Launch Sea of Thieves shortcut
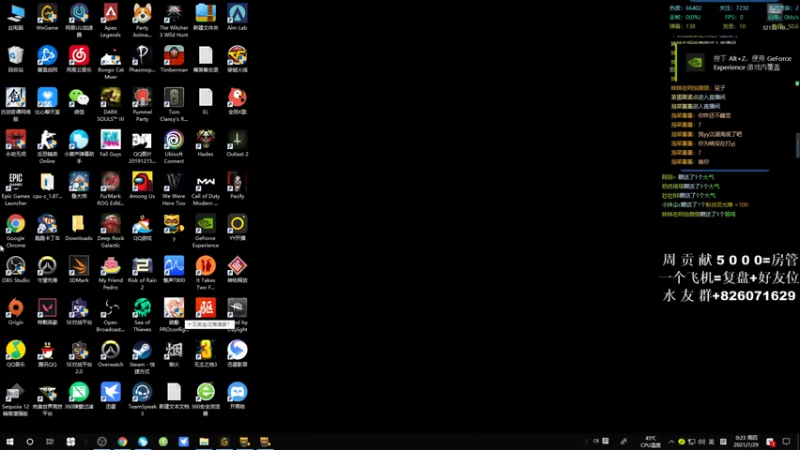Image resolution: width=800 pixels, height=450 pixels. [142, 315]
